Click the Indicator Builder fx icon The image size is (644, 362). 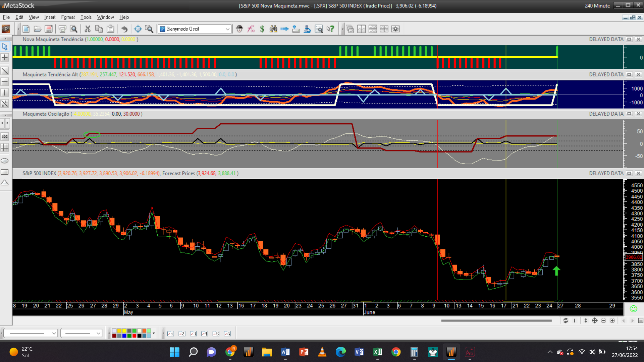pos(251,29)
